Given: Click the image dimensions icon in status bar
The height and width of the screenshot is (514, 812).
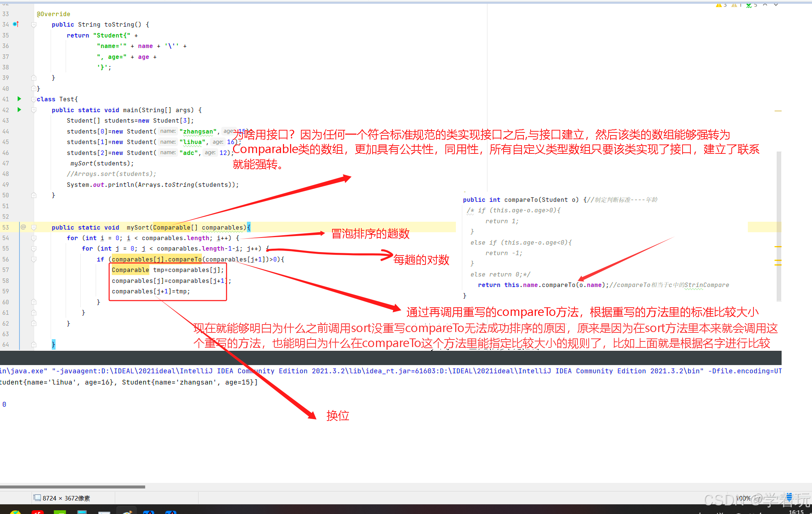Looking at the screenshot, I should click(x=37, y=498).
